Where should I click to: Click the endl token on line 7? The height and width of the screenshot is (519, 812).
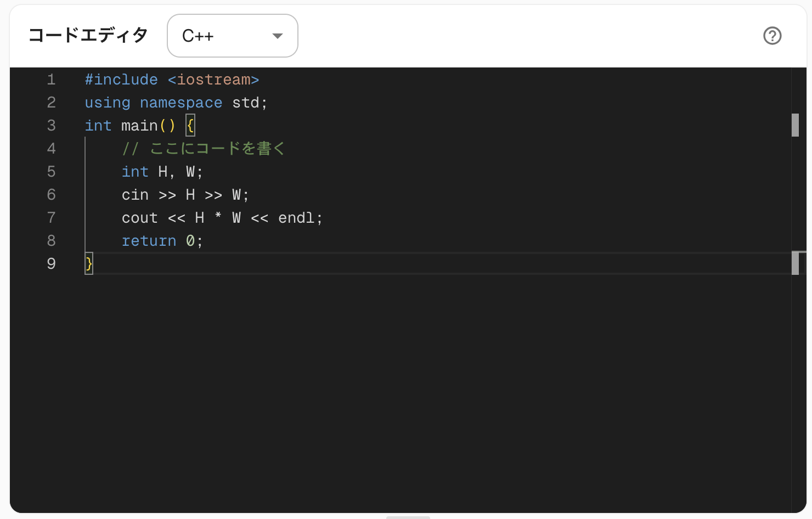[296, 218]
